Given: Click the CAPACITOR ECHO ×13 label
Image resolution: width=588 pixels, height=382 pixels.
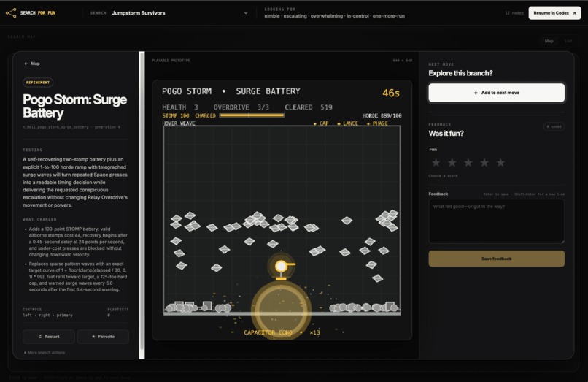Looking at the screenshot, I should tap(282, 332).
